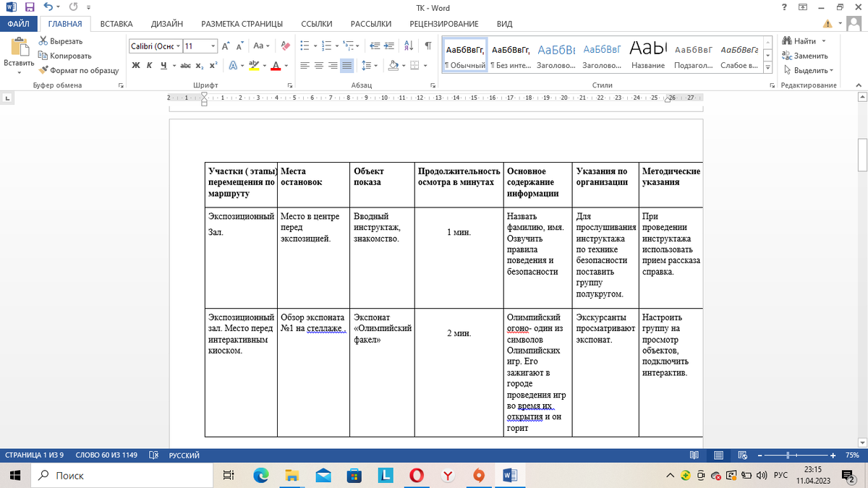This screenshot has width=868, height=488.
Task: Align text right
Action: point(333,65)
